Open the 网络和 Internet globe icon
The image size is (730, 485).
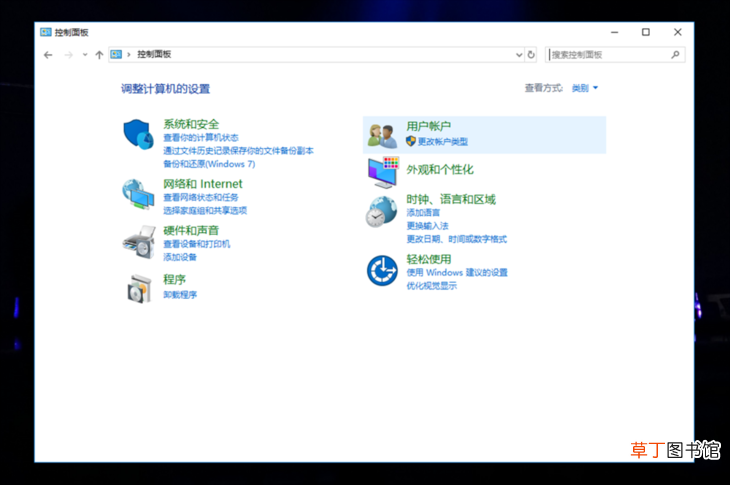coord(138,194)
